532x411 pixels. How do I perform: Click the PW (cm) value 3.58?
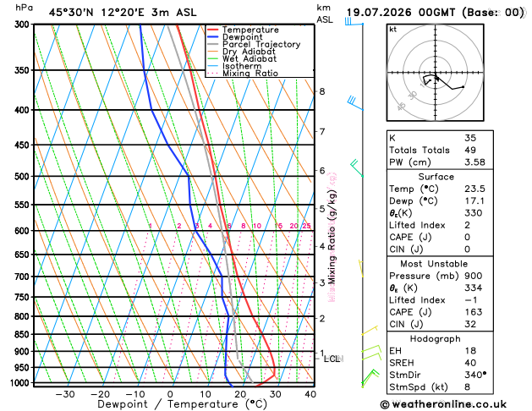[x=474, y=162]
